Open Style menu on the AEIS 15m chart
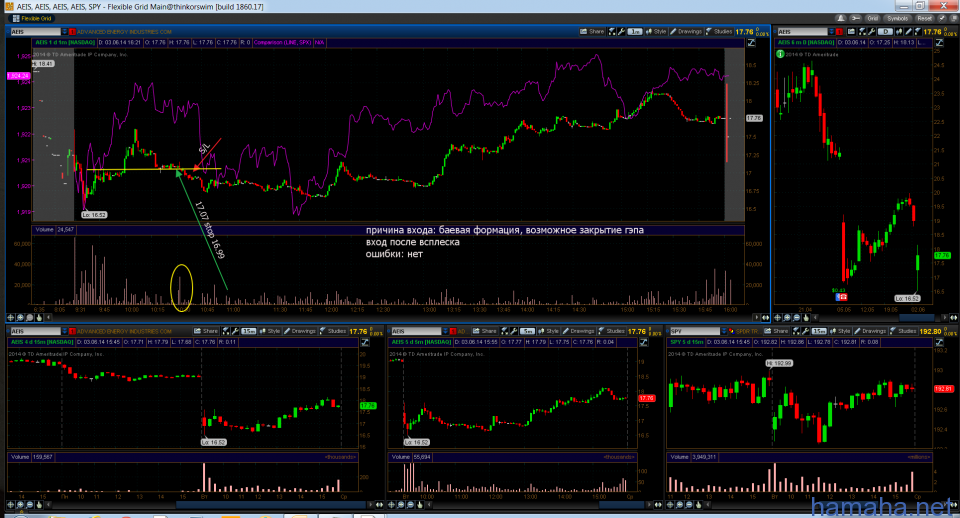 [269, 331]
